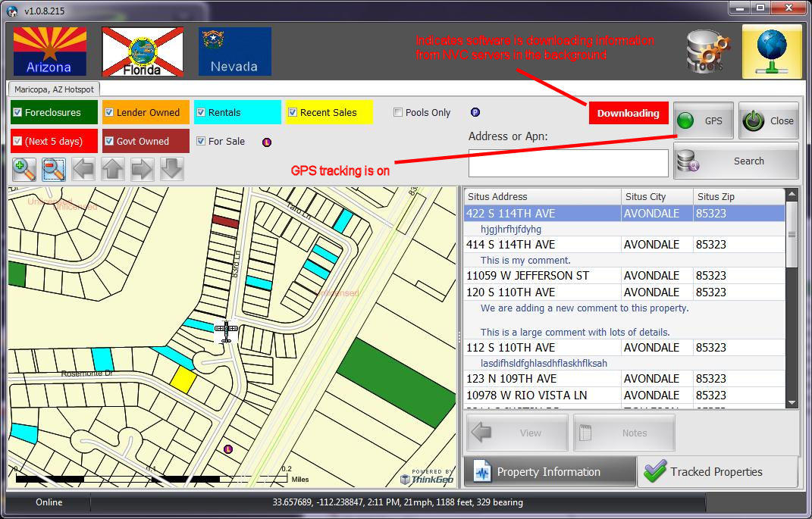Pan the map up
Viewport: 812px width, 519px height.
[112, 169]
